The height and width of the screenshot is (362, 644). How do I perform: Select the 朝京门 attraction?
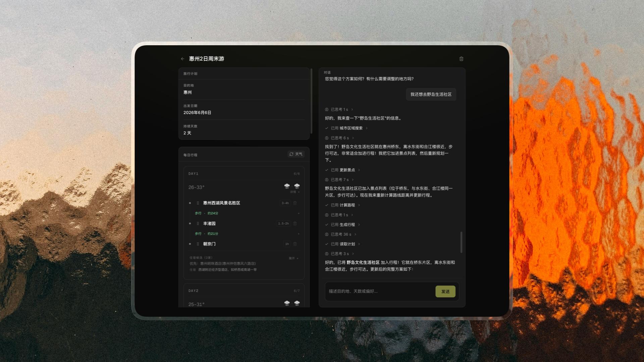pyautogui.click(x=209, y=244)
